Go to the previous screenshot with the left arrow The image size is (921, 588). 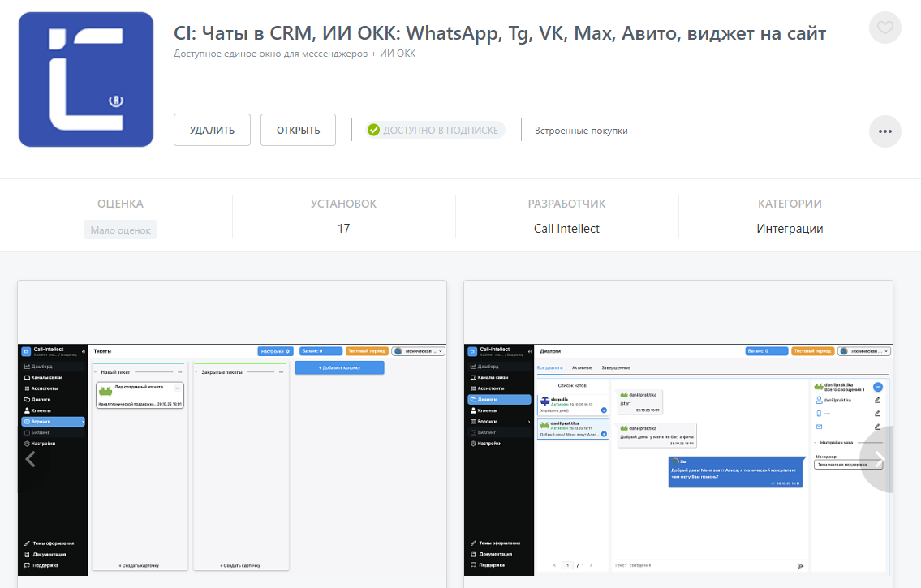point(31,459)
